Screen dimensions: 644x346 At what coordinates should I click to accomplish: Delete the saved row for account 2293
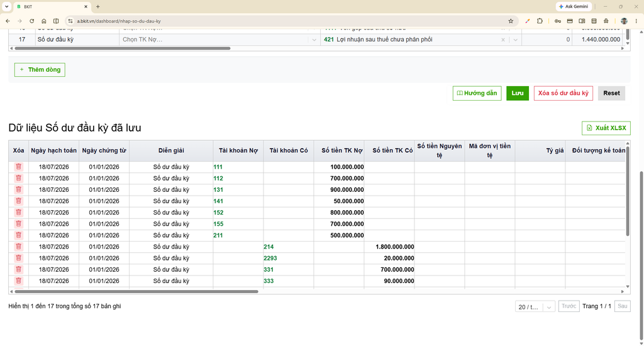pyautogui.click(x=18, y=258)
